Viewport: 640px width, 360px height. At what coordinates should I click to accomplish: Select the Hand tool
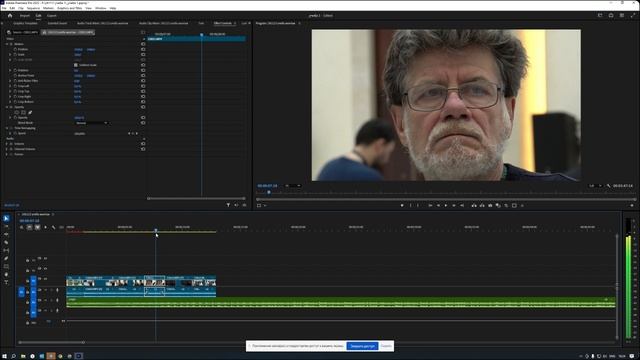click(x=6, y=274)
